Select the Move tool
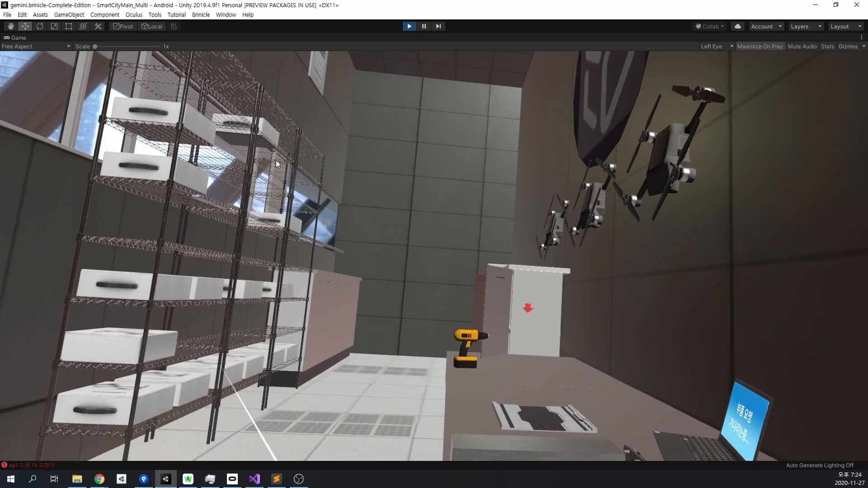Viewport: 868px width, 488px height. click(x=25, y=26)
